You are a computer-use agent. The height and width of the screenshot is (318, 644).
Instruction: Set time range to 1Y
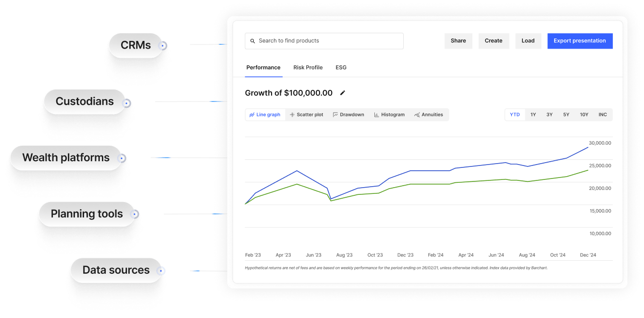pos(533,114)
